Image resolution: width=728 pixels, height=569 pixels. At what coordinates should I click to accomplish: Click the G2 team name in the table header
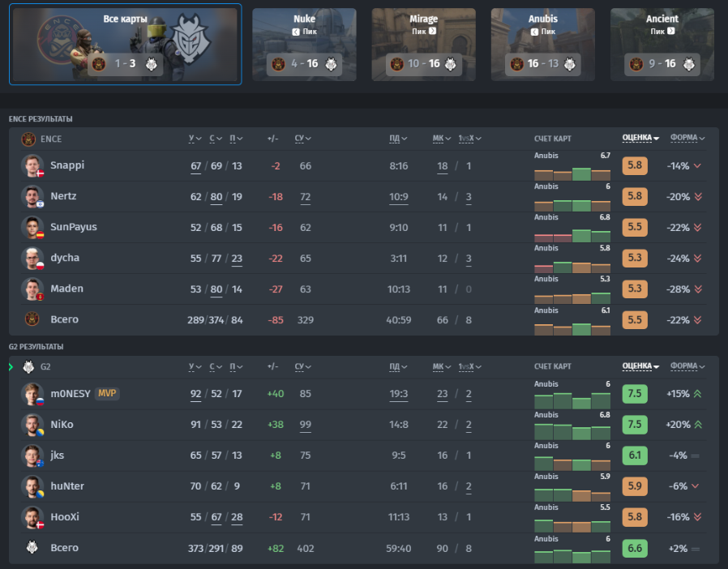45,366
